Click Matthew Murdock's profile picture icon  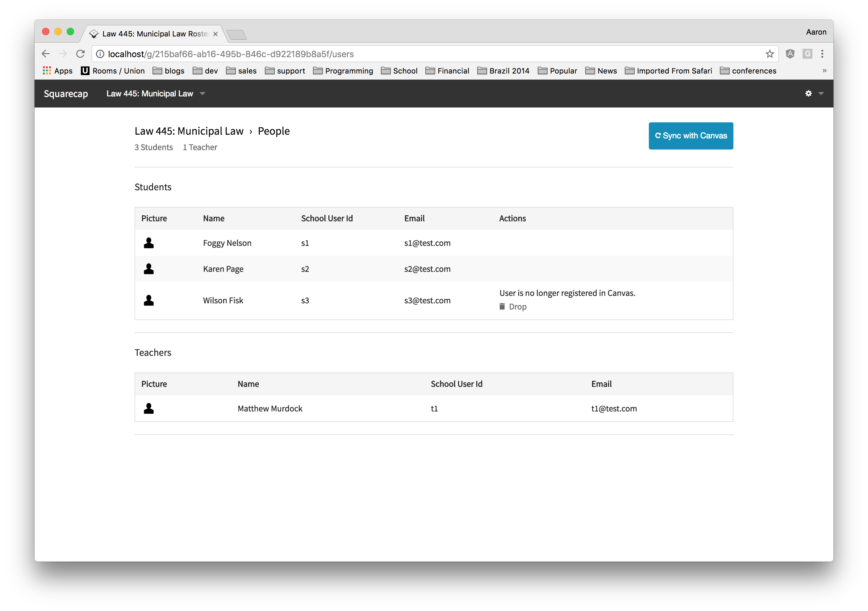[148, 409]
